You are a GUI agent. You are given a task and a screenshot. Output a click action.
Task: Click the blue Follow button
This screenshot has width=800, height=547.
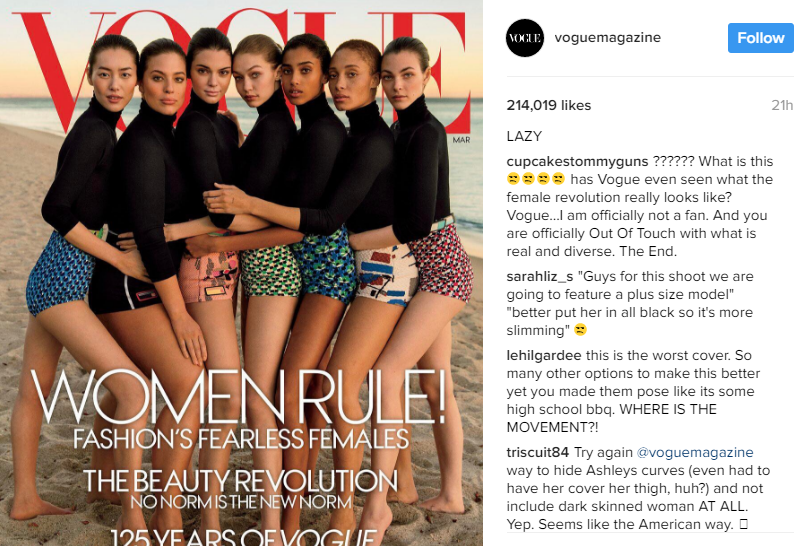click(760, 38)
